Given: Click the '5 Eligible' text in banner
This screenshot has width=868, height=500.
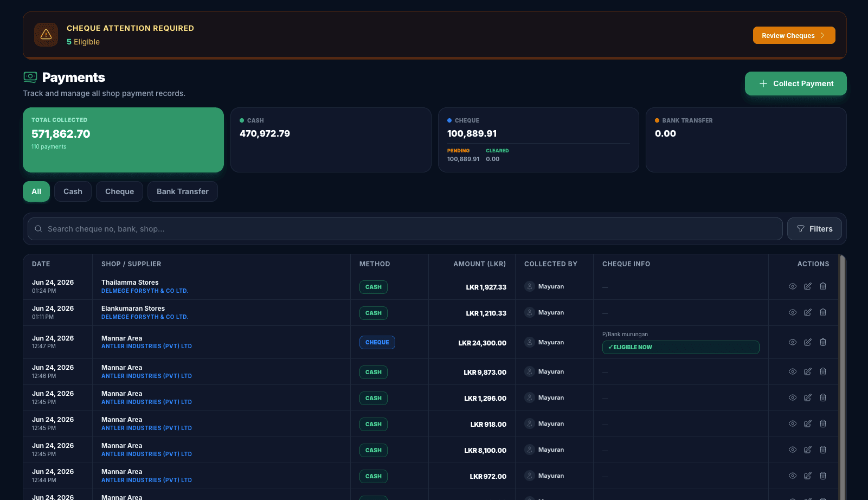Looking at the screenshot, I should 83,42.
